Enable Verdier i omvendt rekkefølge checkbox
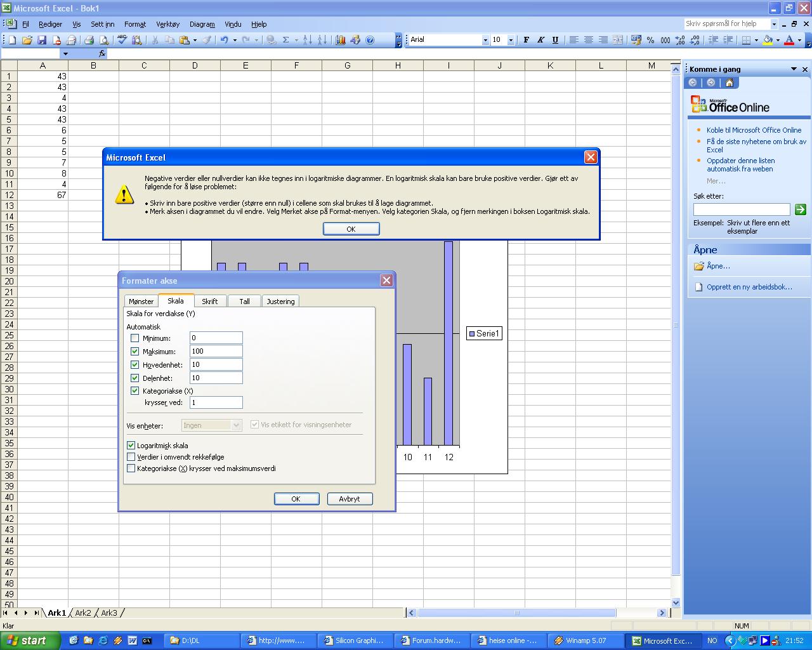 pos(131,457)
